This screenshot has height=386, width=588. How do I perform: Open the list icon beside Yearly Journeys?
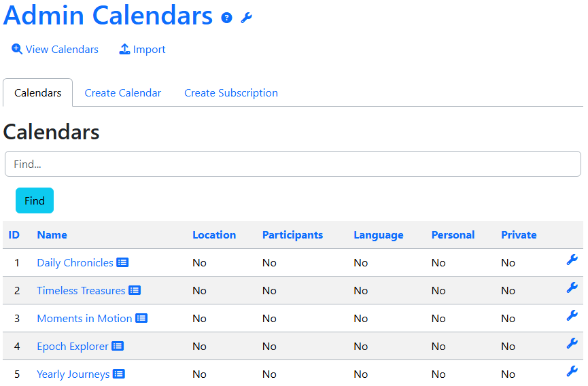[119, 374]
